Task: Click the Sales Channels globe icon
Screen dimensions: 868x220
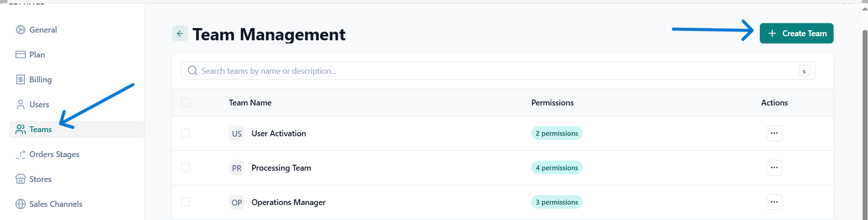Action: [20, 204]
